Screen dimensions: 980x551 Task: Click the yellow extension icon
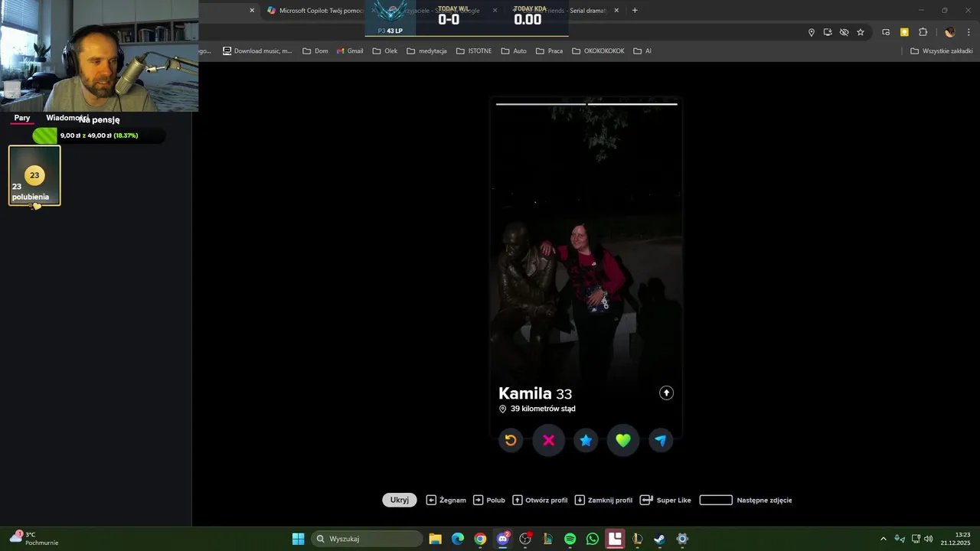(904, 32)
